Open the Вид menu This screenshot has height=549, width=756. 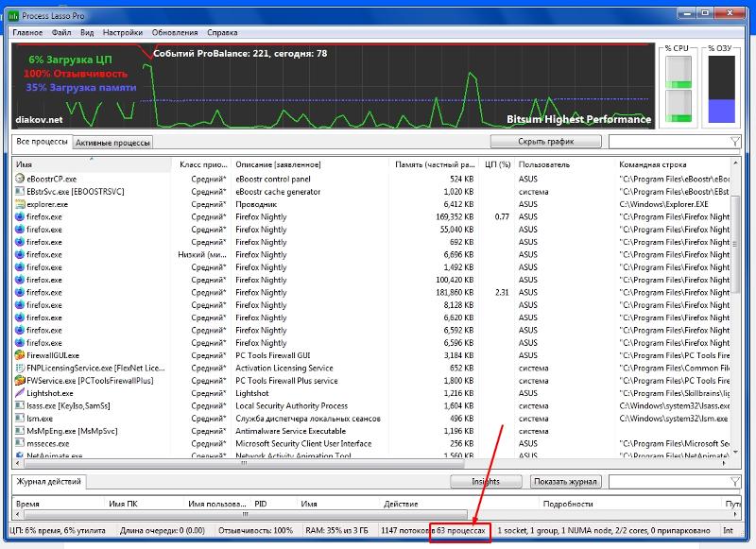coord(87,32)
